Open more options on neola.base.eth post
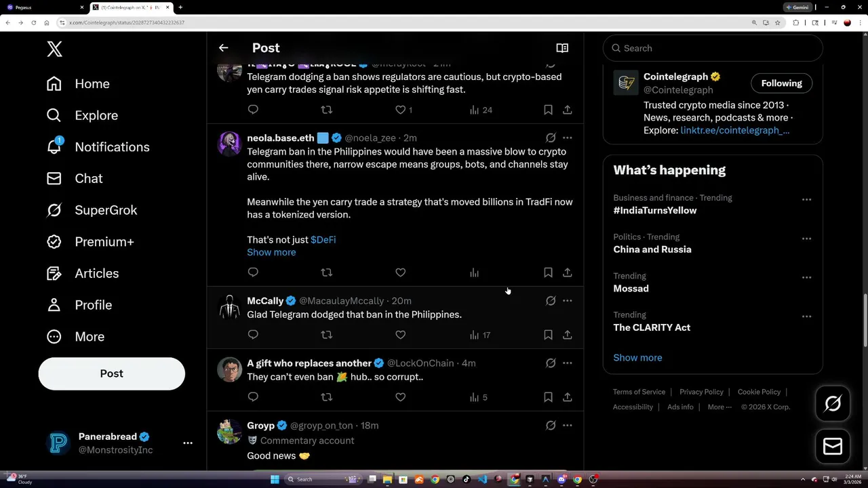The width and height of the screenshot is (868, 488). click(x=567, y=138)
